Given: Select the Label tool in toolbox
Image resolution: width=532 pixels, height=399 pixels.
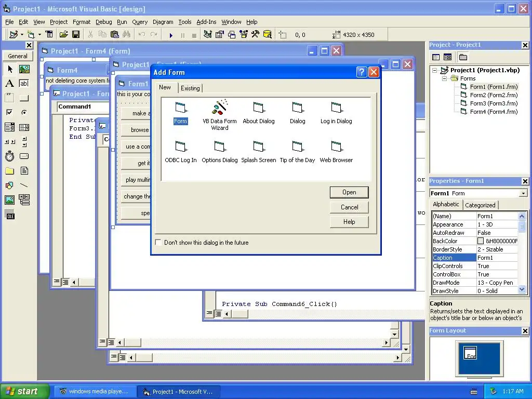Looking at the screenshot, I should (10, 84).
